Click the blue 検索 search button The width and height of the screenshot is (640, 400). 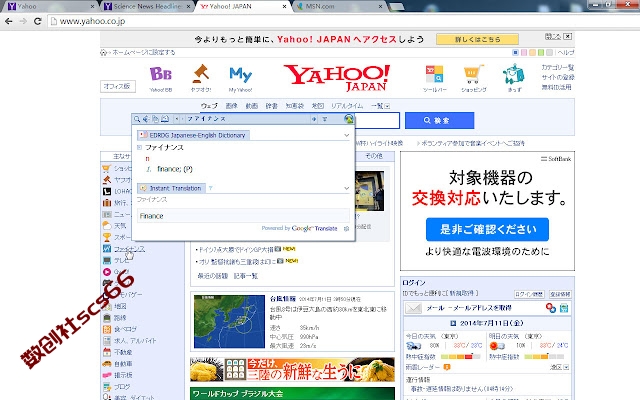point(439,120)
